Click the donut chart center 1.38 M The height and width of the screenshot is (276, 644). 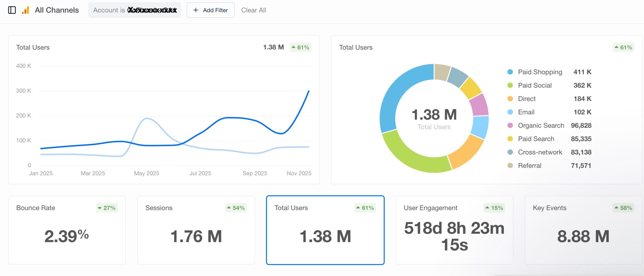pos(434,115)
